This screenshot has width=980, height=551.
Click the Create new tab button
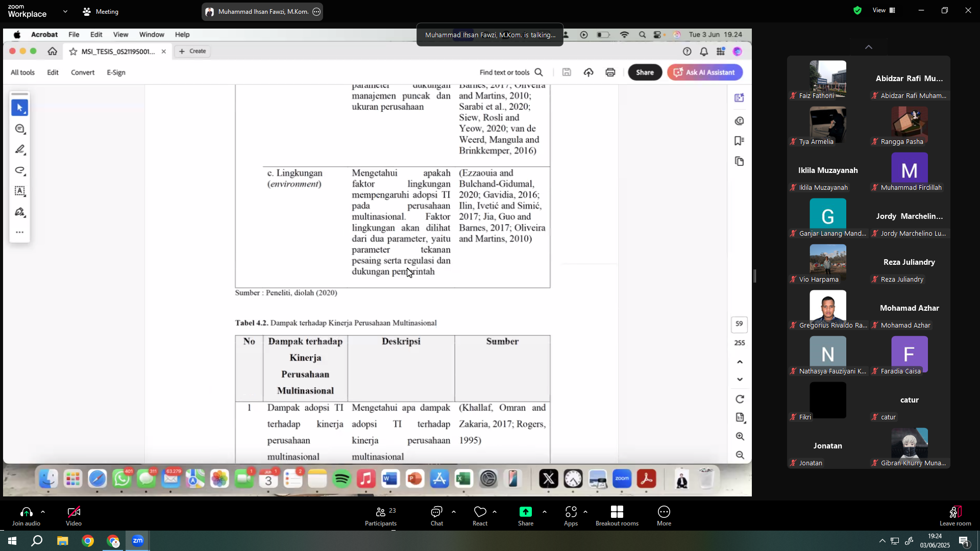[x=192, y=51]
